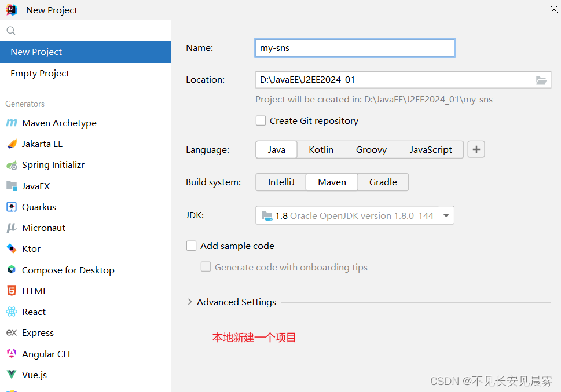Open the Ktor generator label
The height and width of the screenshot is (392, 561).
point(31,248)
